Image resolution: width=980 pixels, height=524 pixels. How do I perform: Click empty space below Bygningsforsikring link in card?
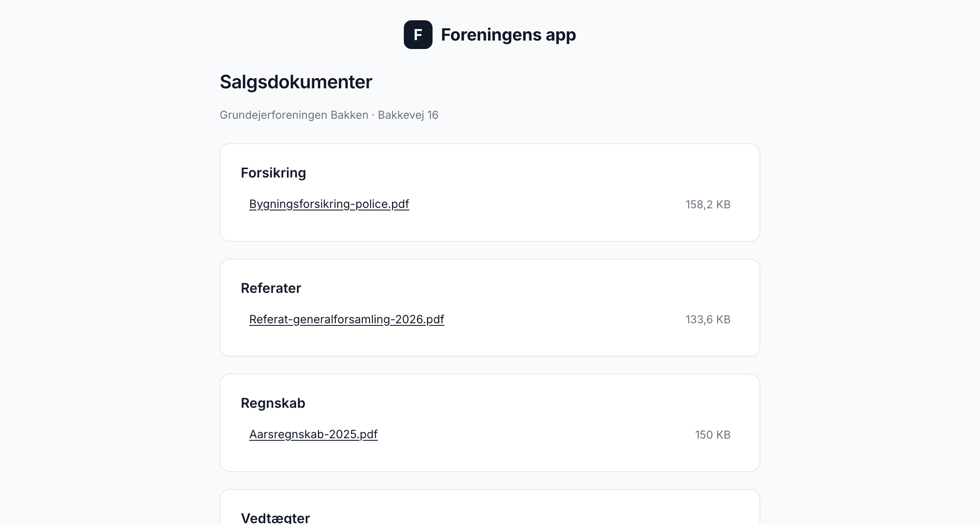point(490,227)
